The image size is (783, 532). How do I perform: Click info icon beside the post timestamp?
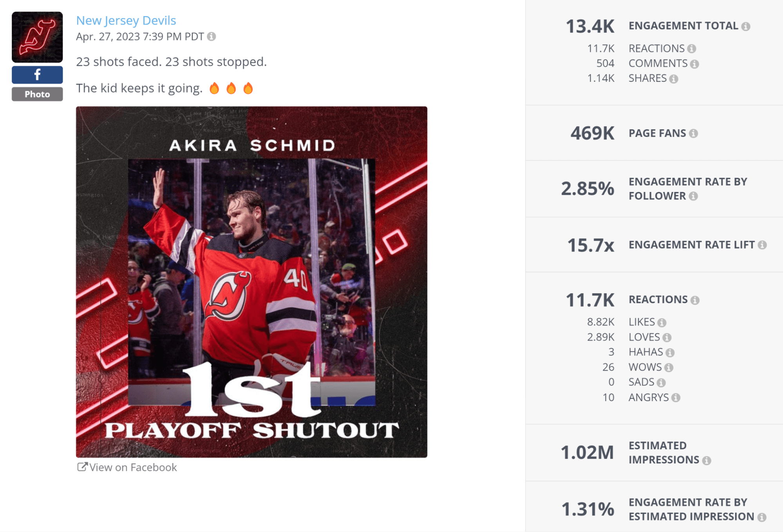pyautogui.click(x=212, y=36)
